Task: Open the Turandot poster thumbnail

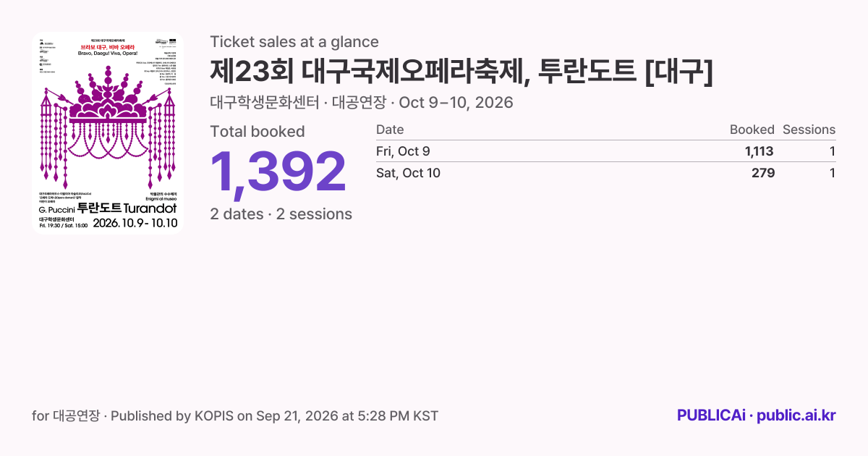Action: tap(109, 133)
